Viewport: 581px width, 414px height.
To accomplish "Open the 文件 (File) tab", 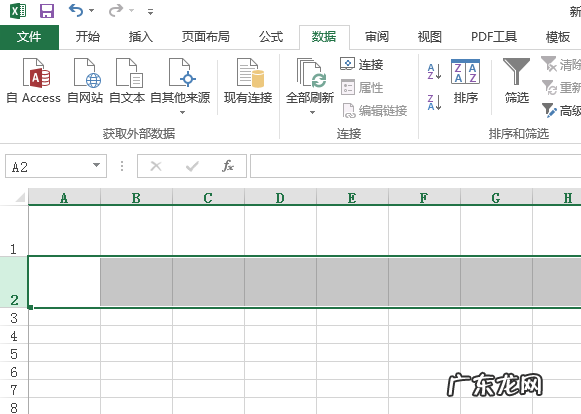I will coord(29,37).
